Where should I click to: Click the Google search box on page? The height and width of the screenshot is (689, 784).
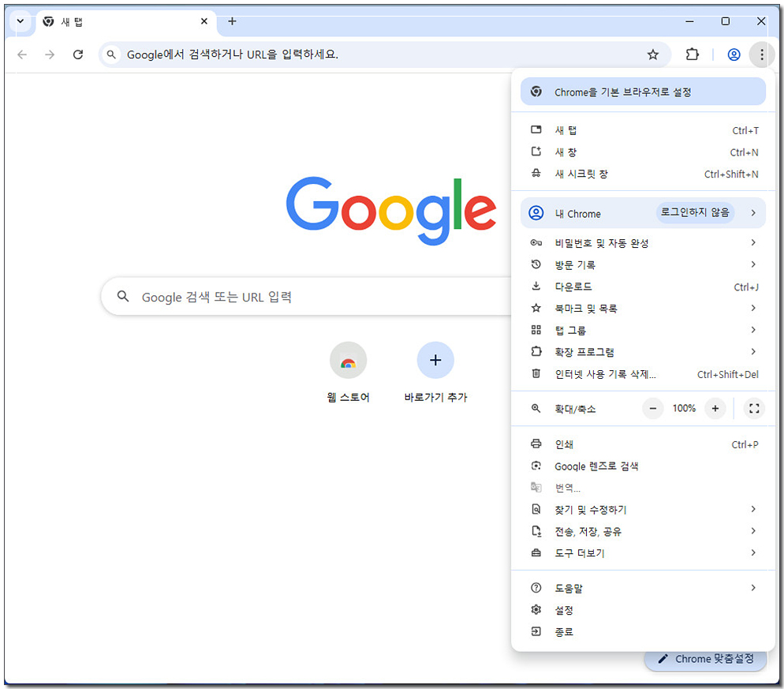pyautogui.click(x=308, y=297)
